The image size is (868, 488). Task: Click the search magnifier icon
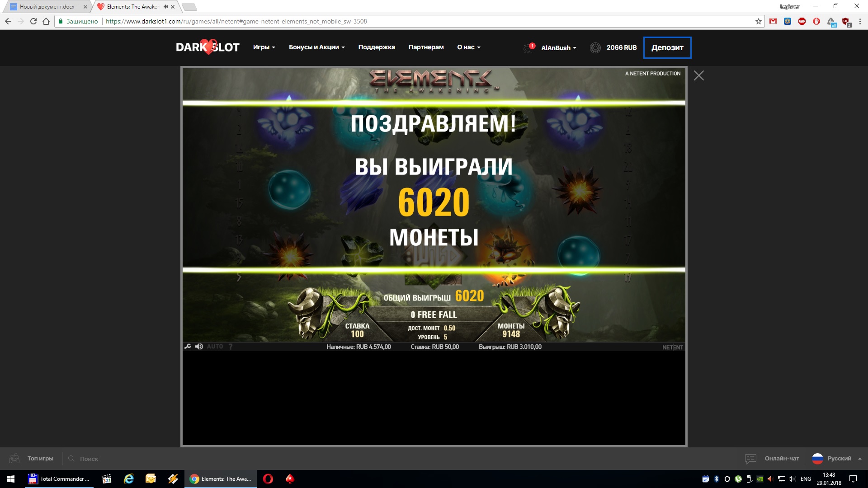click(x=71, y=458)
